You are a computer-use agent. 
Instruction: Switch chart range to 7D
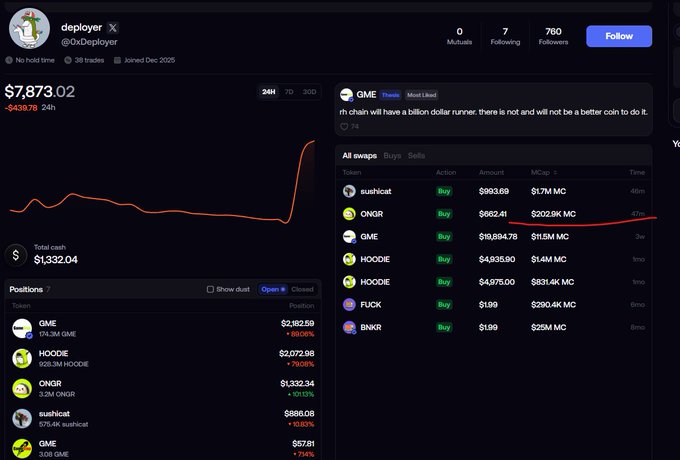coord(289,92)
